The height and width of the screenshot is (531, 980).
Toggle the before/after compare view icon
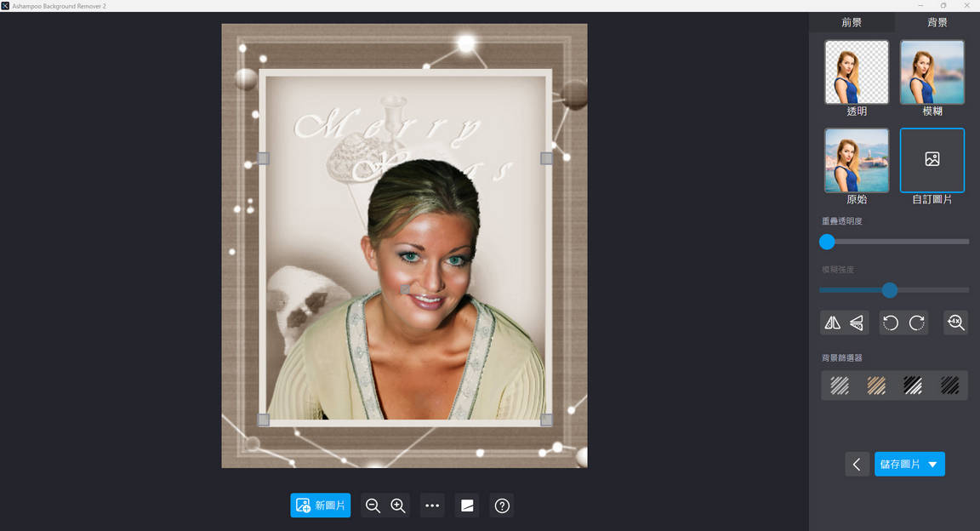[x=467, y=505]
